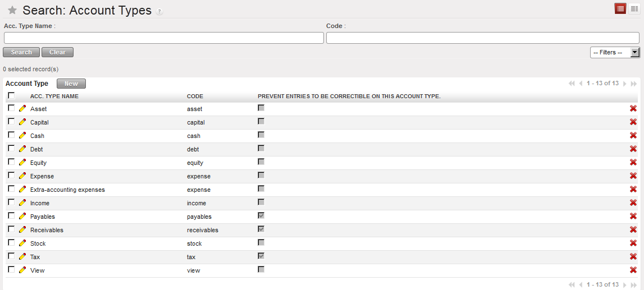The image size is (644, 290).
Task: Click into the Code search field
Action: 482,38
